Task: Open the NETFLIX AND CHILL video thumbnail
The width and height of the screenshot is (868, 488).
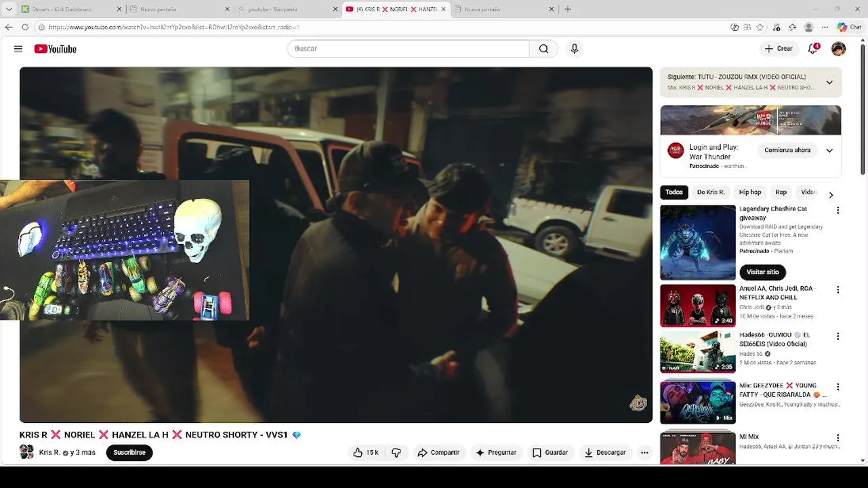Action: coord(698,306)
